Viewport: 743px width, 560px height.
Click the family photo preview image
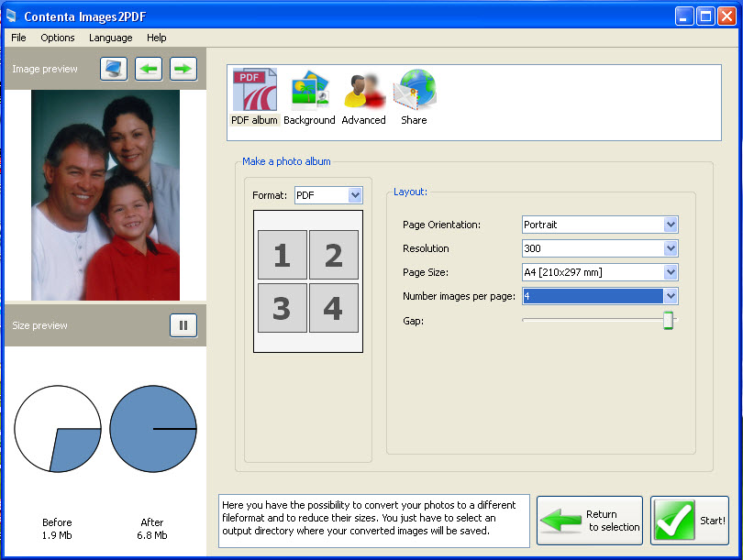tap(105, 195)
